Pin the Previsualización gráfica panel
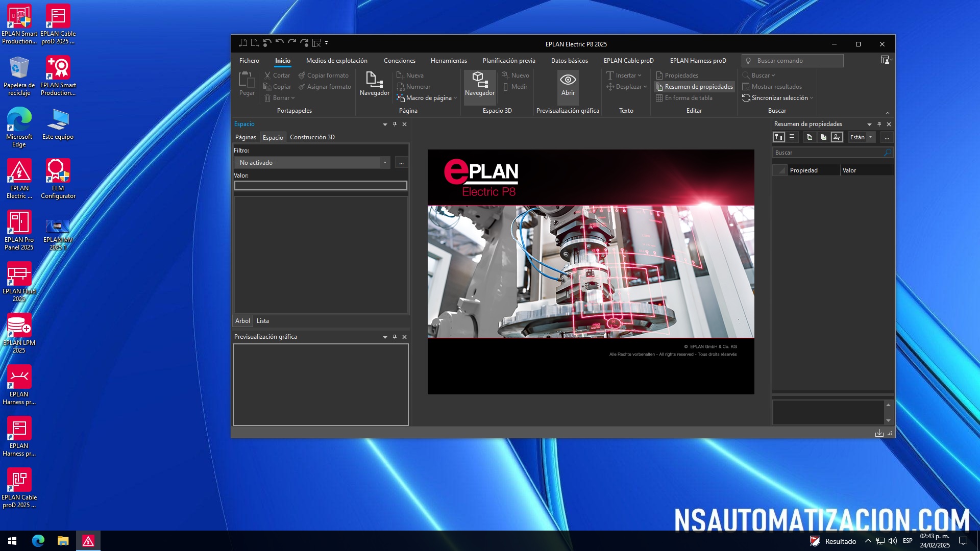This screenshot has height=551, width=980. click(395, 337)
